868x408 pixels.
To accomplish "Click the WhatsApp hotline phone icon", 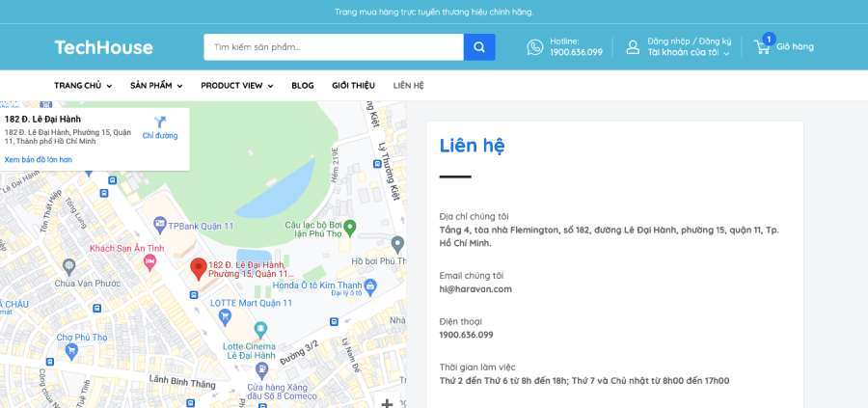I will (534, 47).
